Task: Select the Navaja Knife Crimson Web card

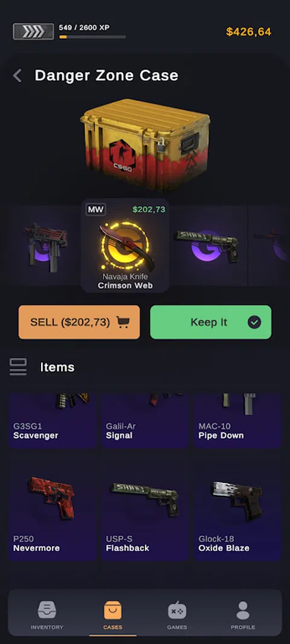Action: click(125, 246)
